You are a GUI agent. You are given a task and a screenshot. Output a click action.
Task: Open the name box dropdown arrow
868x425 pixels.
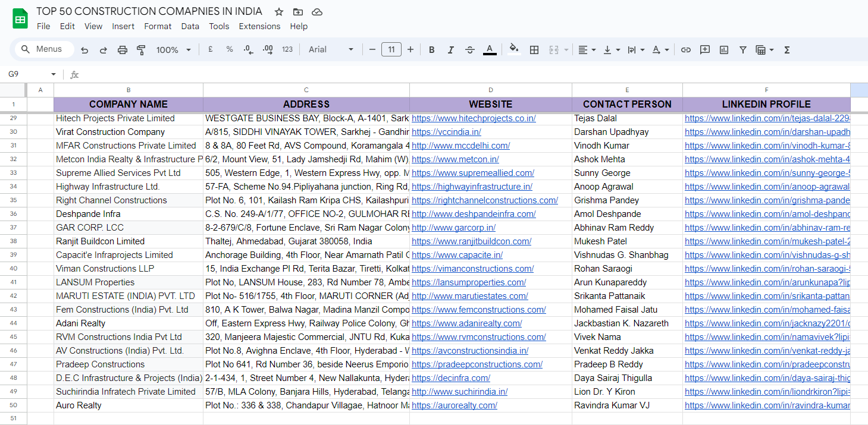click(x=54, y=74)
